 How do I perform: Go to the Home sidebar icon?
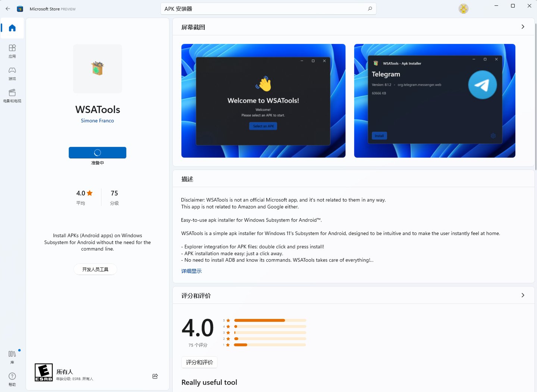pos(12,28)
